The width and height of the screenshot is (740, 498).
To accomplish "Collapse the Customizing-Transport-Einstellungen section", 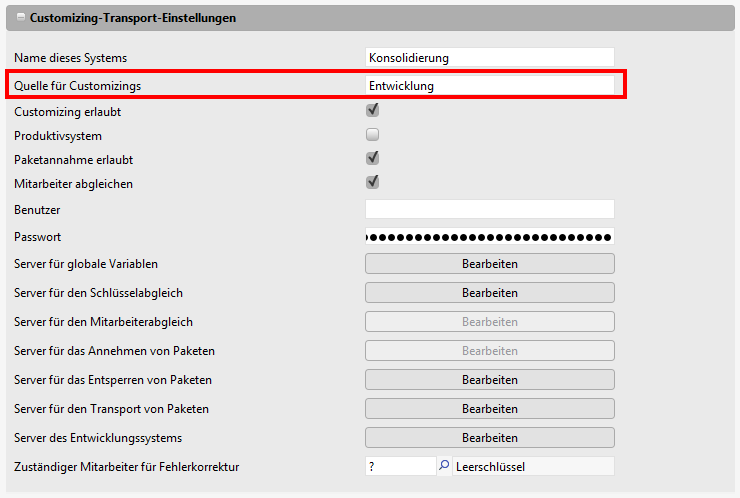I will [20, 18].
